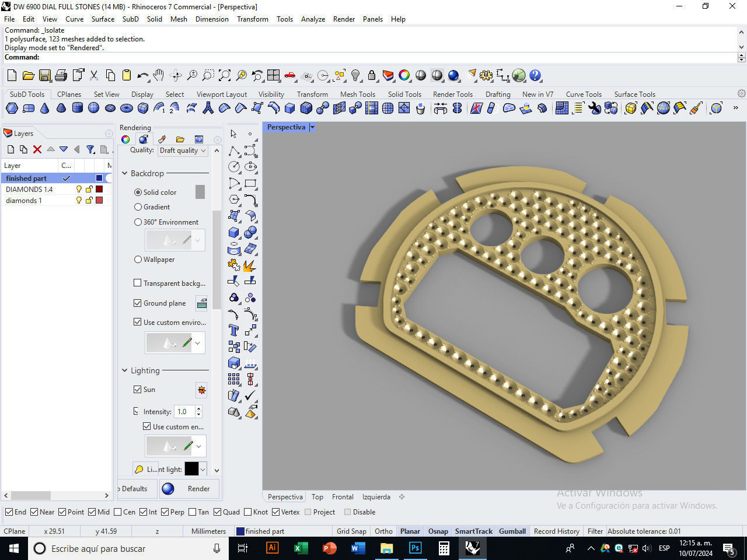Switch to the Top viewport tab
Screen dimensions: 747x560
pyautogui.click(x=317, y=497)
